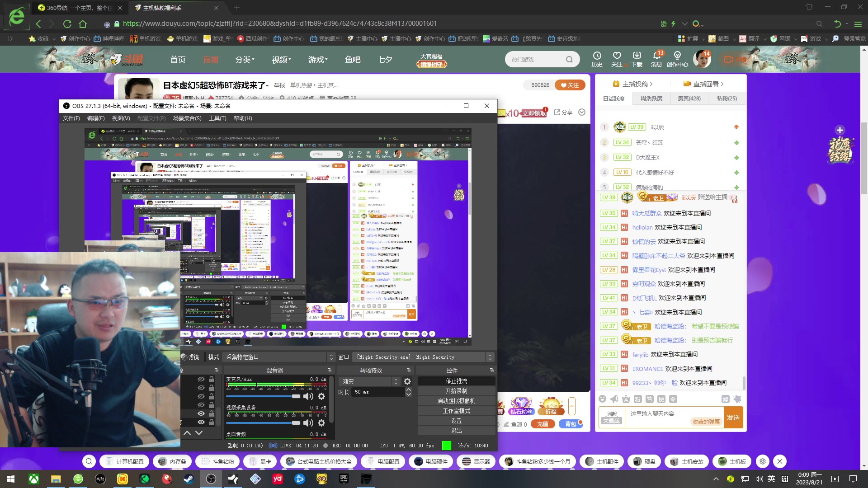This screenshot has height=488, width=868.
Task: Show the topmost hidden source eye icon
Action: [x=201, y=379]
